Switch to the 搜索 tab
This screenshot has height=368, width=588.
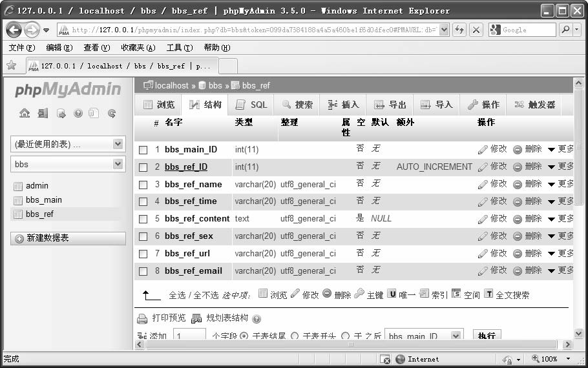tap(297, 105)
